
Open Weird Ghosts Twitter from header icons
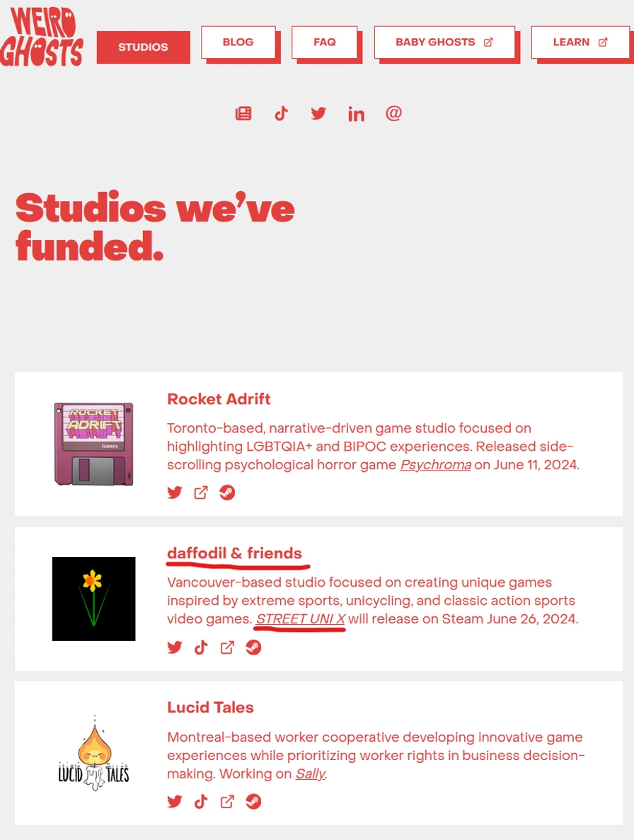[x=318, y=113]
